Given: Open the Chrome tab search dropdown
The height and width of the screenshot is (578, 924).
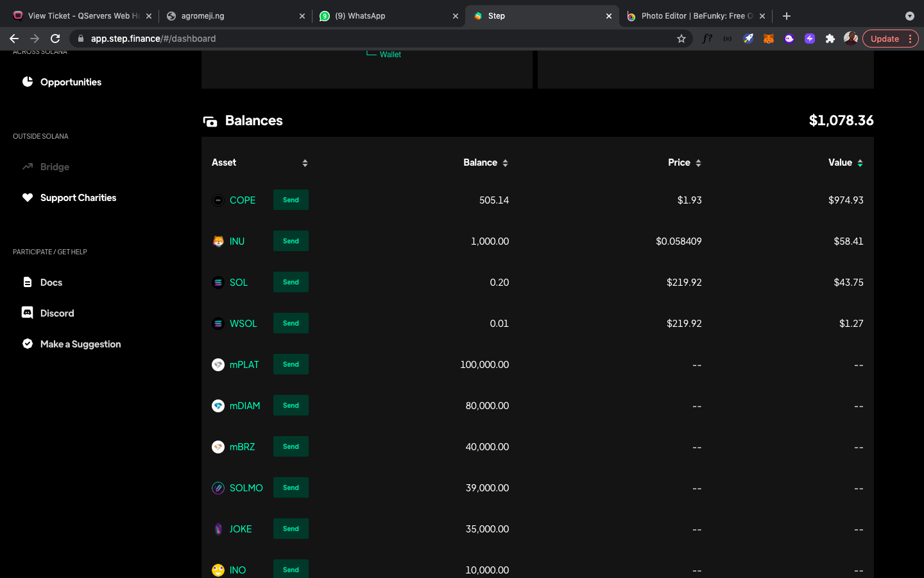Looking at the screenshot, I should (909, 16).
